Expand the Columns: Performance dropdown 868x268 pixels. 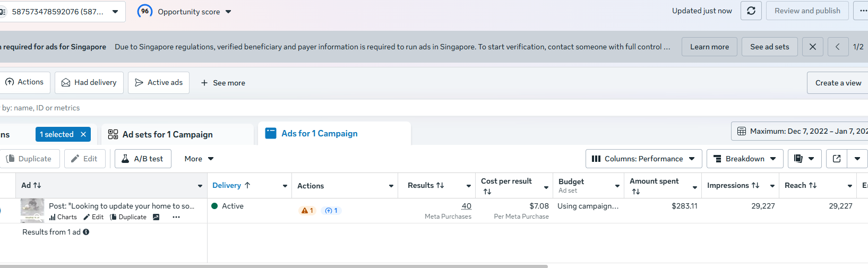pyautogui.click(x=643, y=159)
